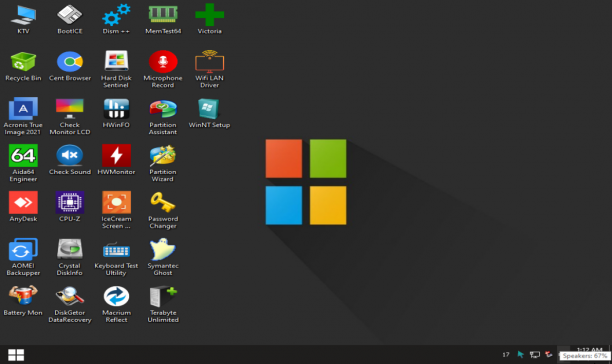
Task: Launch HWMonitor with the lightning icon
Action: (x=116, y=160)
